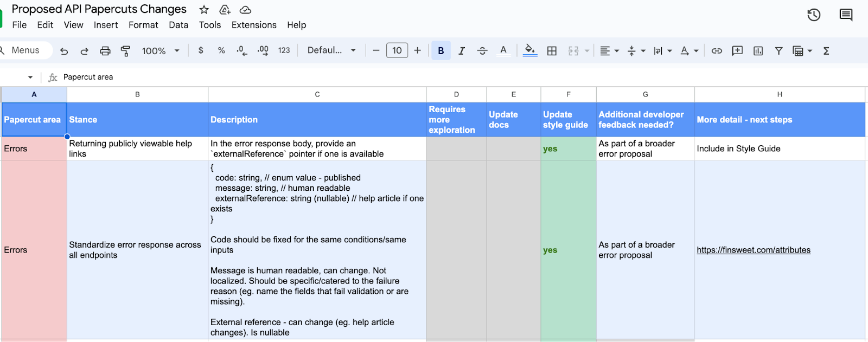868x342 pixels.
Task: Click the merge cells icon
Action: (x=573, y=51)
